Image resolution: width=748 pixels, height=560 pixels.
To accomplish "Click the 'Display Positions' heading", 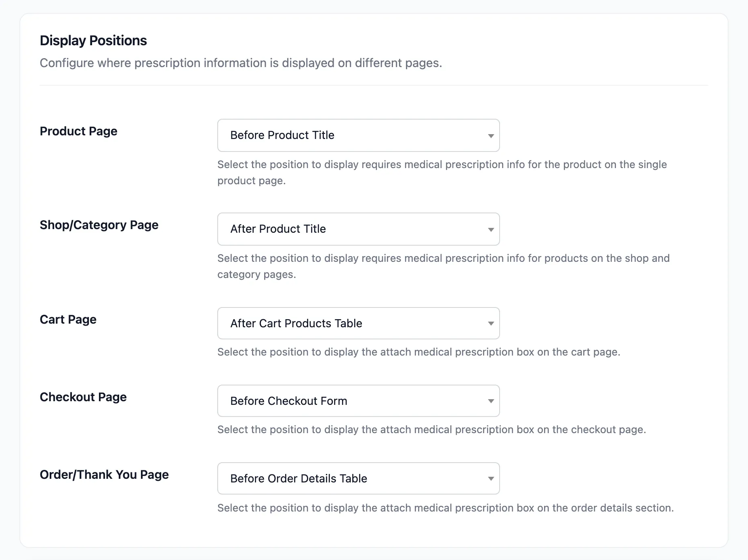I will 93,40.
